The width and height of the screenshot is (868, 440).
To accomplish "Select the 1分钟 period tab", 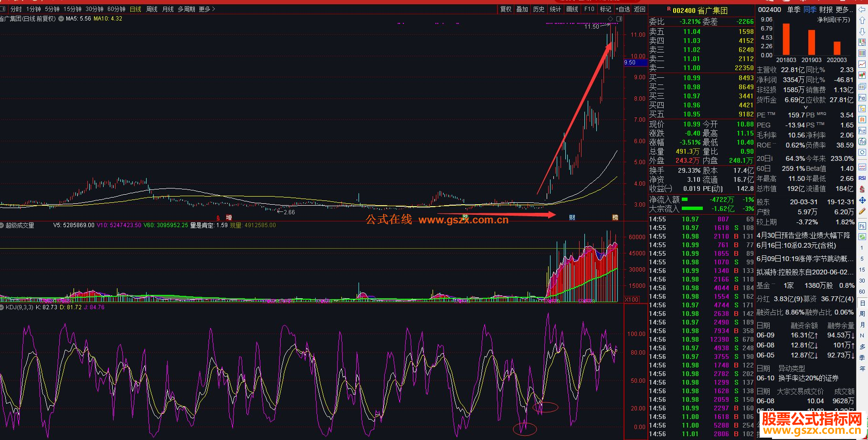I will point(33,9).
